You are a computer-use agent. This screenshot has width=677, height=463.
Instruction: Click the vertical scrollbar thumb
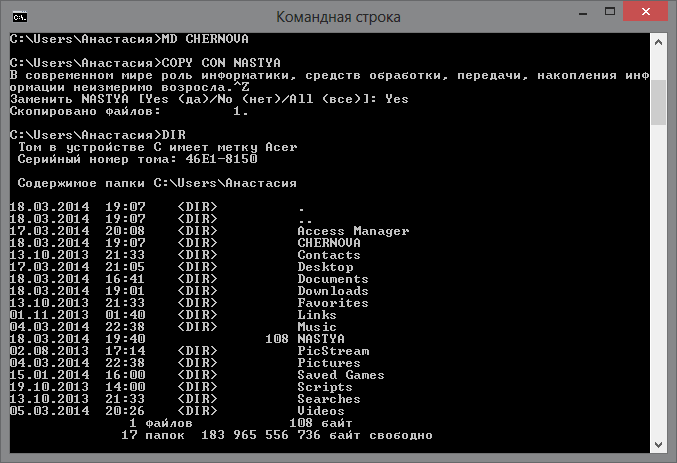coord(658,102)
